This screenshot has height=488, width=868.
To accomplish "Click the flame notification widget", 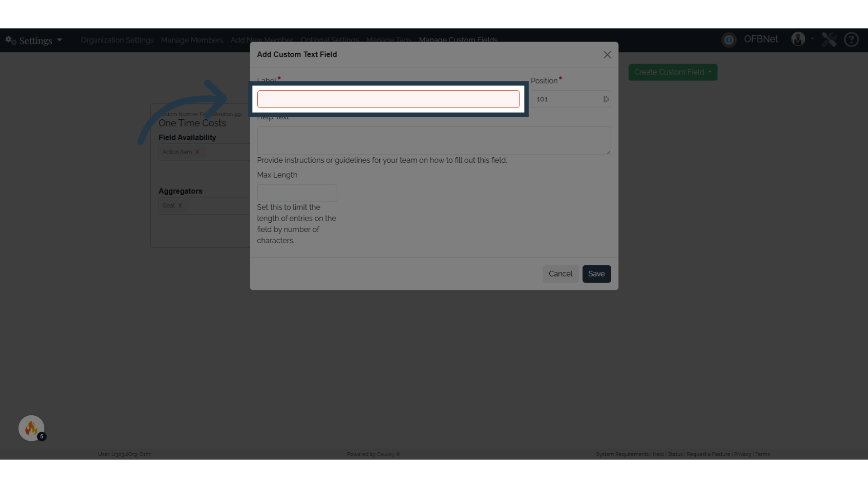I will (31, 428).
